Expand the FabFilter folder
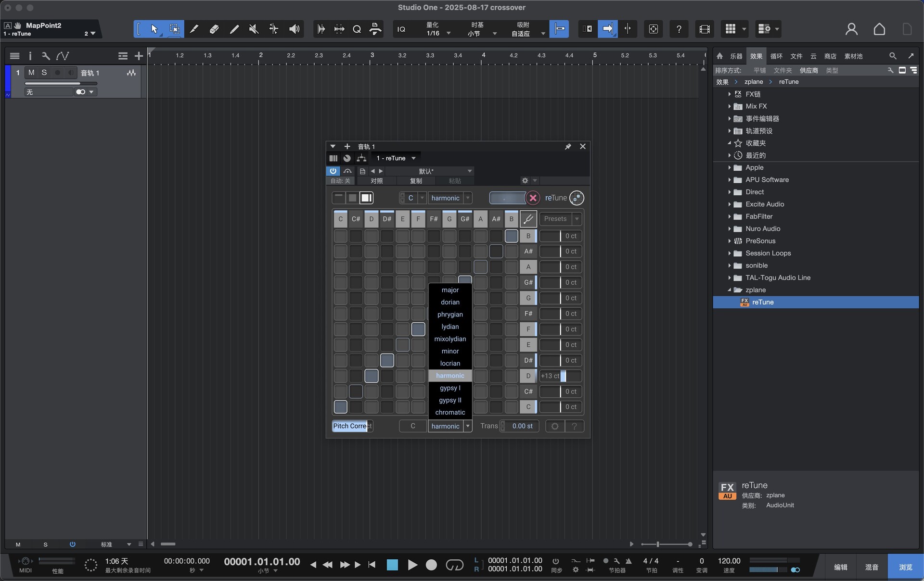Screen dimensions: 924x581 730,216
